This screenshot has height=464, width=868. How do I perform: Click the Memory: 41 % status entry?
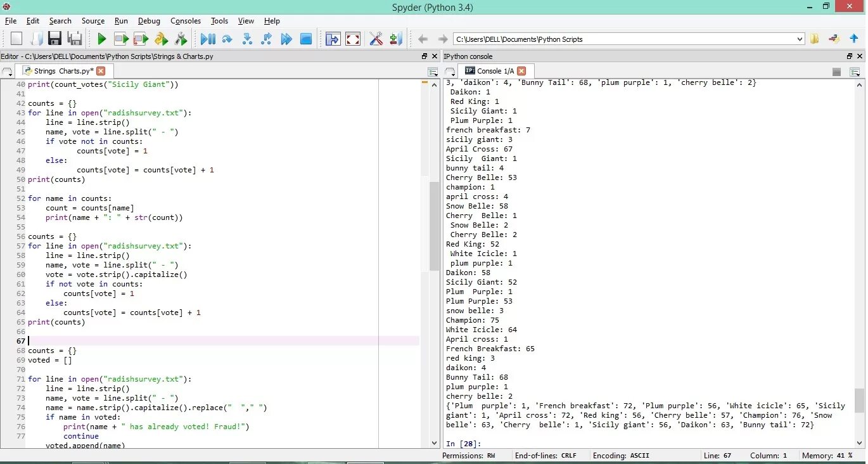pos(827,456)
